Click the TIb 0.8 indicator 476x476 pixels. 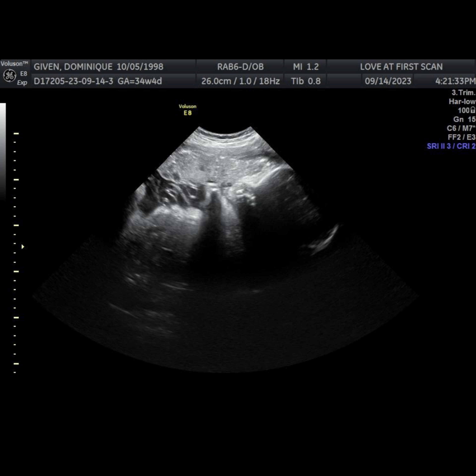tap(305, 81)
